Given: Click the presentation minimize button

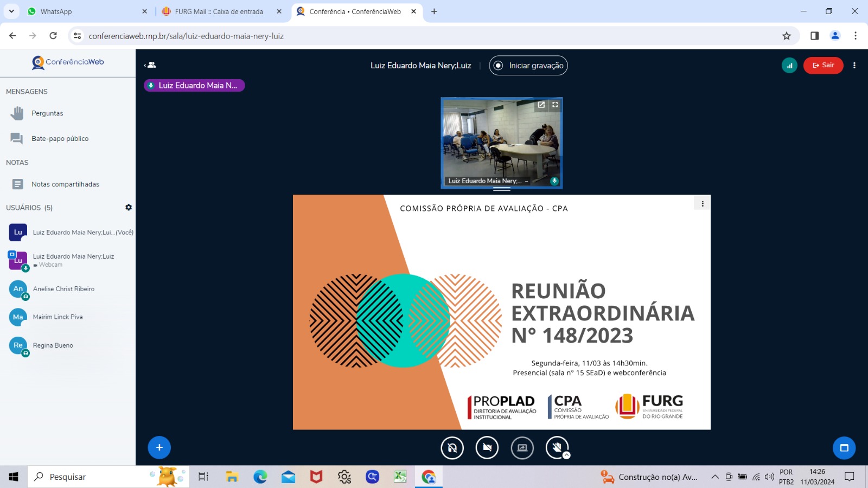Looking at the screenshot, I should [844, 448].
